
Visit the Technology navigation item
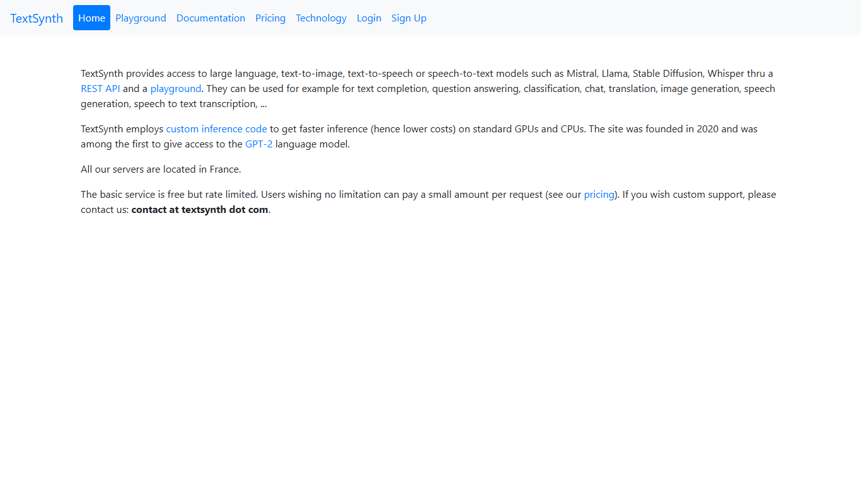(x=321, y=18)
